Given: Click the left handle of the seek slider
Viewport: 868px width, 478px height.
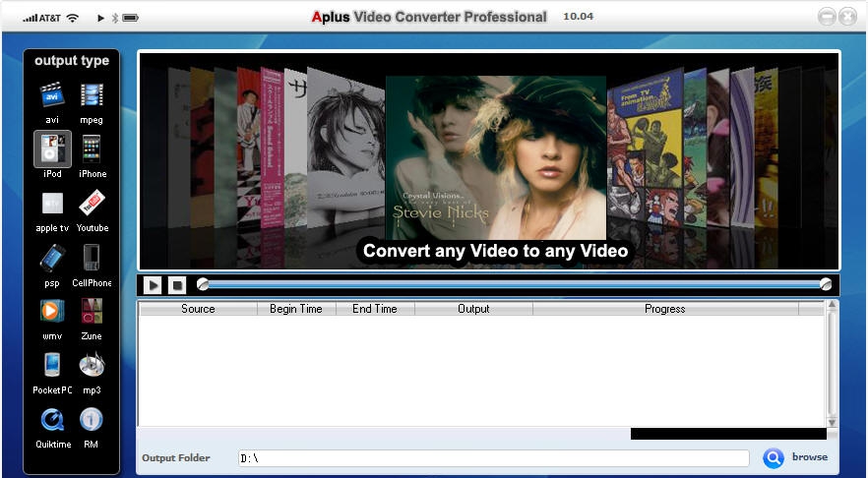Looking at the screenshot, I should [x=203, y=284].
